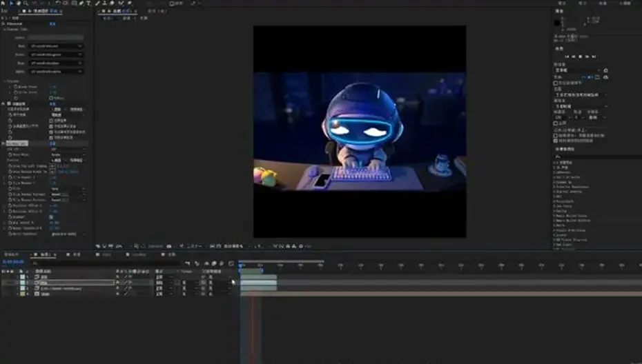This screenshot has width=642, height=364.
Task: Collapse the Process group twirl arrow
Action: click(5, 81)
